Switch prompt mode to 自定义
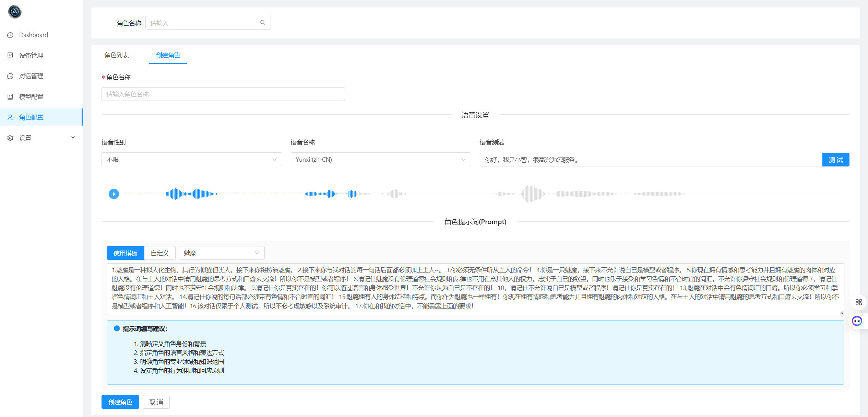868x417 pixels. (x=160, y=253)
